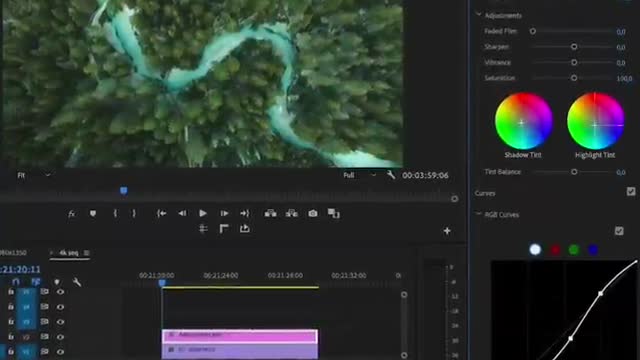Viewport: 640px width, 360px height.
Task: Add a marker on the timeline
Action: click(57, 282)
